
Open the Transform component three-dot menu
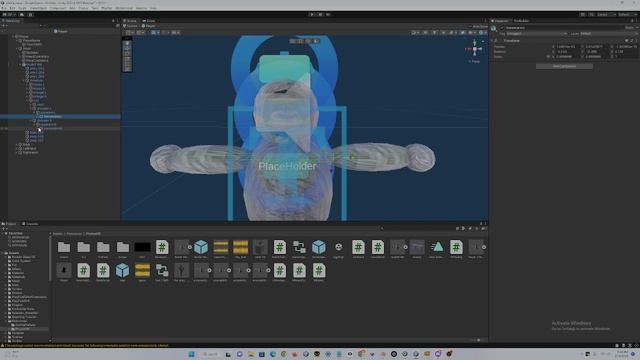click(x=636, y=40)
